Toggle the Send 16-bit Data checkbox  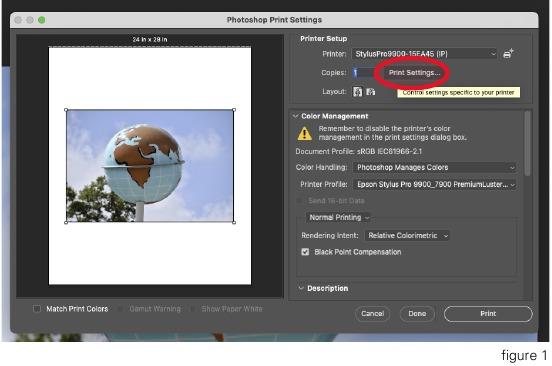click(x=299, y=201)
